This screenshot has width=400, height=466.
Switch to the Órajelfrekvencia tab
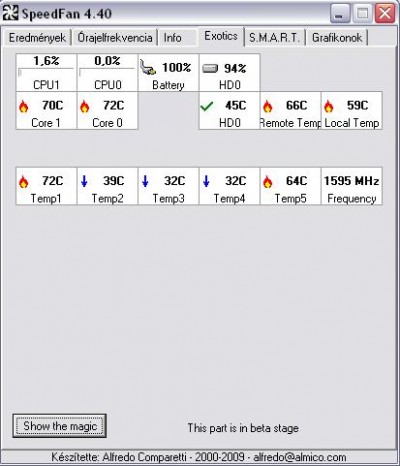[115, 37]
